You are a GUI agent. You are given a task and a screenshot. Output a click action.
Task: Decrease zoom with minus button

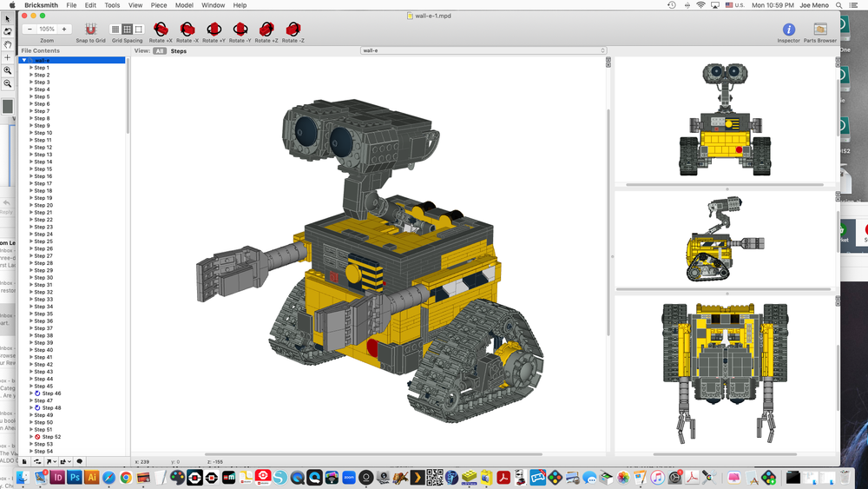click(30, 29)
